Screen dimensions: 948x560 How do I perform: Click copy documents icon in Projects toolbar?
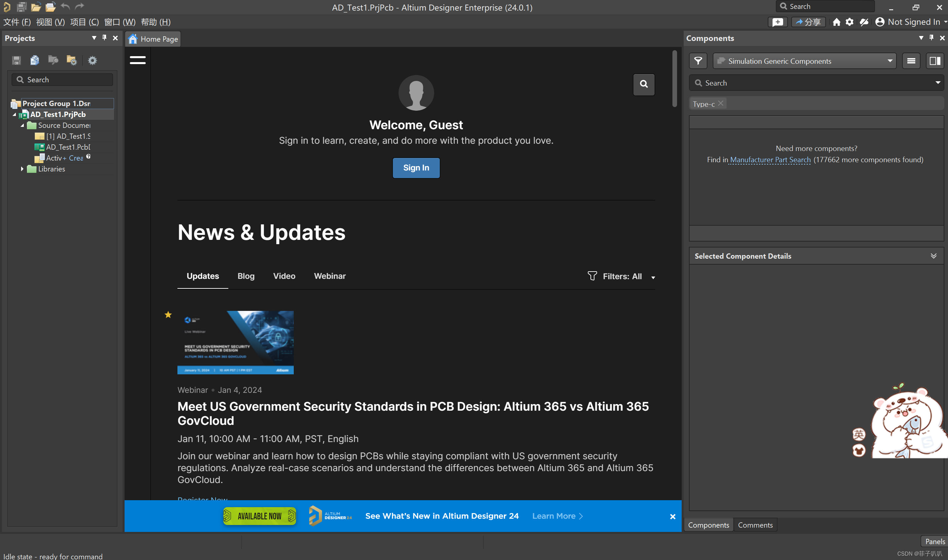click(35, 60)
